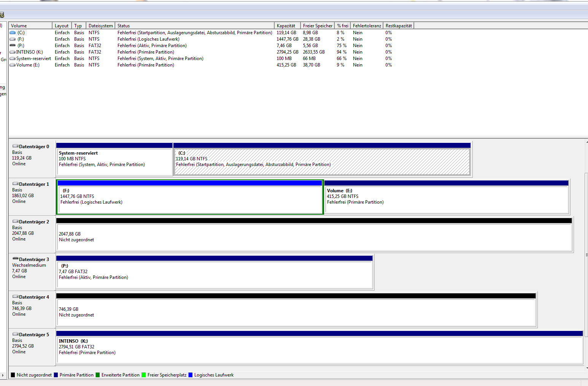Click the black Nicht zugeordnet legend swatch
Viewport: 588px width, 386px height.
(x=13, y=375)
